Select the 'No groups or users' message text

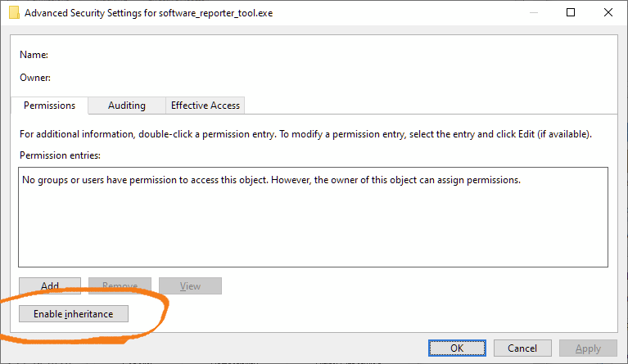(x=271, y=180)
